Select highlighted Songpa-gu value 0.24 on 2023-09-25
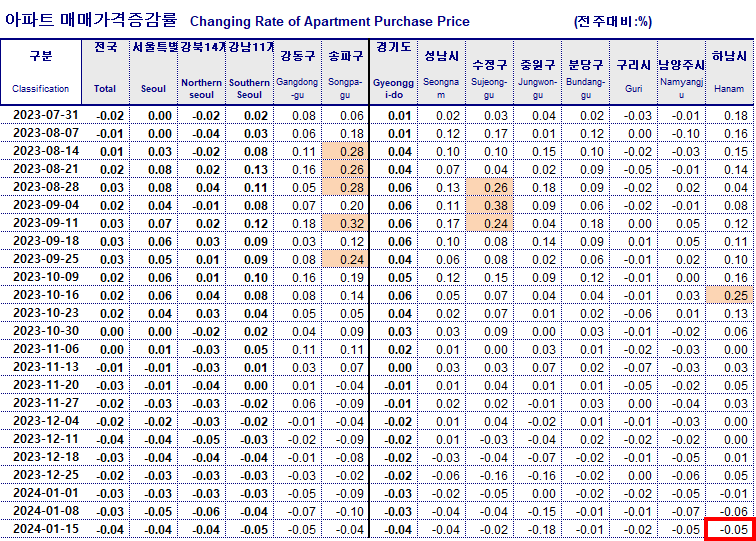Viewport: 756px width, 541px height. pos(345,259)
